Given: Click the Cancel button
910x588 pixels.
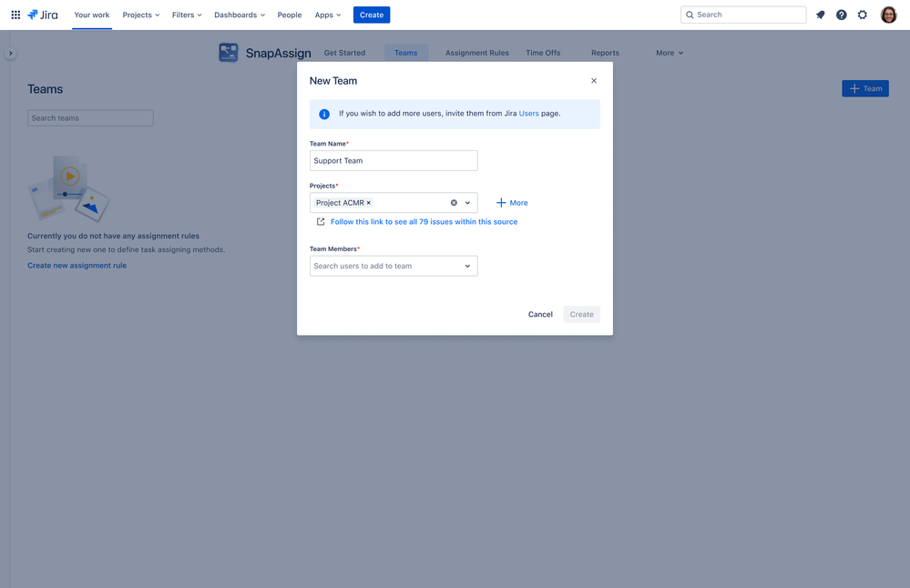Looking at the screenshot, I should click(x=540, y=314).
